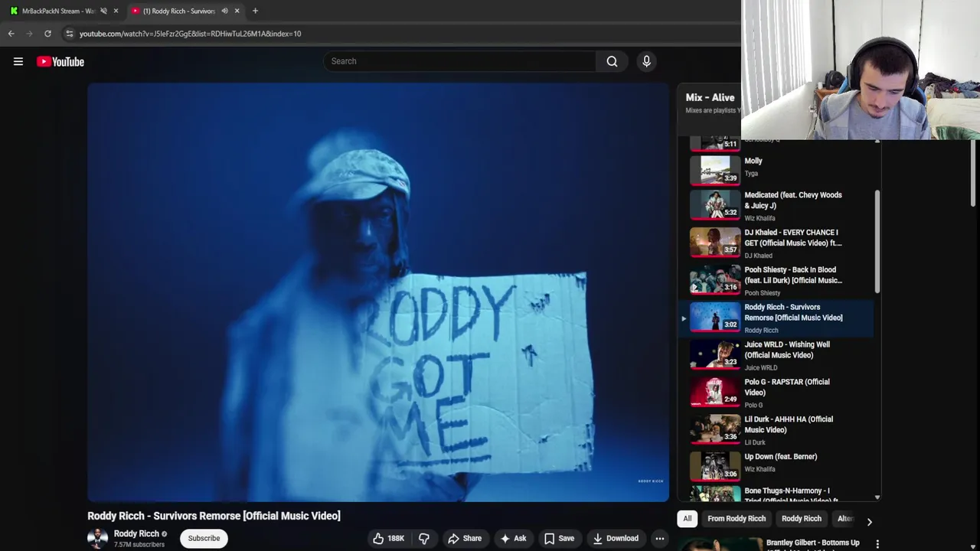Click the search magnifier button
This screenshot has width=980, height=551.
pyautogui.click(x=612, y=61)
